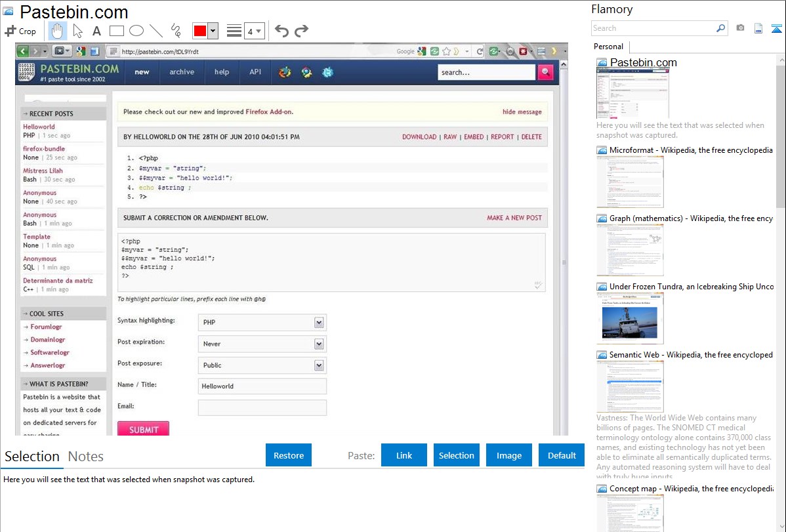
Task: Open the color picker dropdown arrow
Action: point(213,31)
